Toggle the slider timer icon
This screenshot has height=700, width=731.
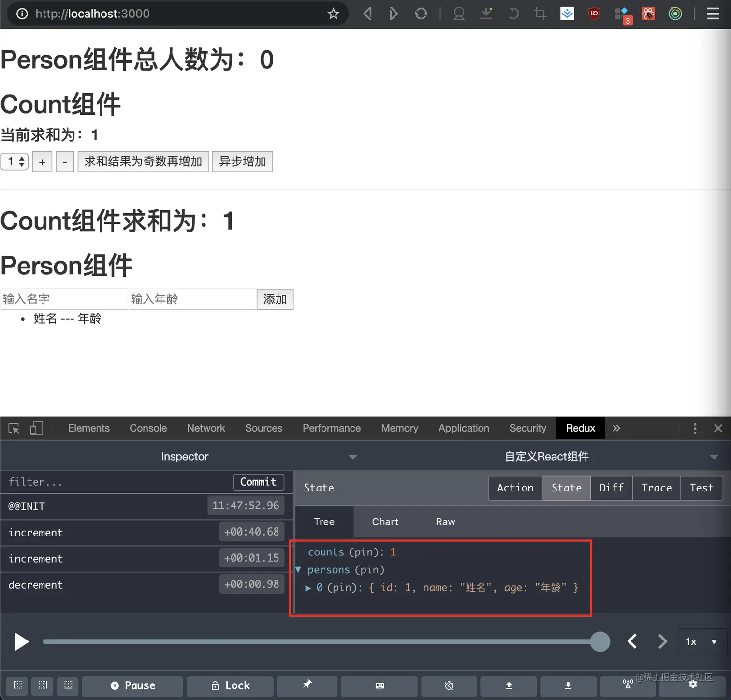click(449, 685)
